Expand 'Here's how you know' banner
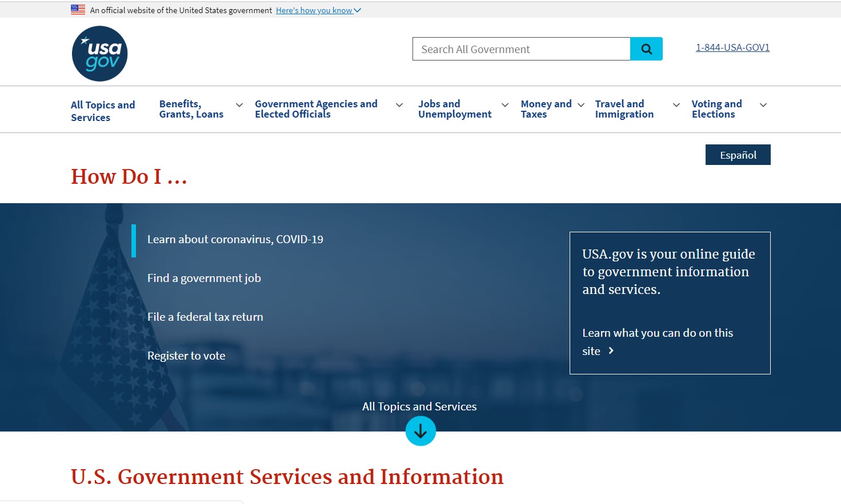The width and height of the screenshot is (841, 504). click(x=318, y=10)
